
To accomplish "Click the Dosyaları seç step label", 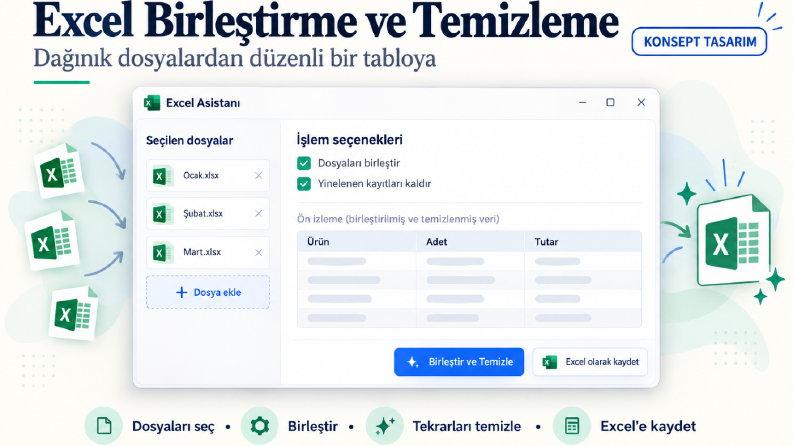I will 173,426.
